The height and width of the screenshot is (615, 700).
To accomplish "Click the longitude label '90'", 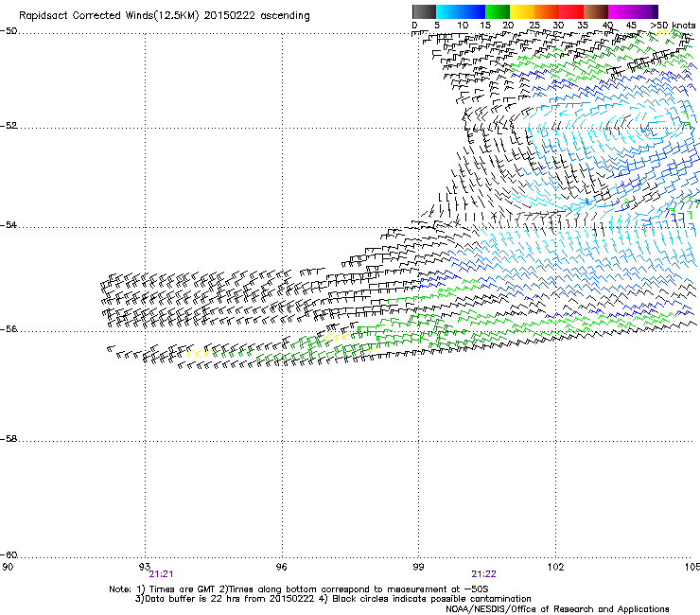I will (8, 567).
